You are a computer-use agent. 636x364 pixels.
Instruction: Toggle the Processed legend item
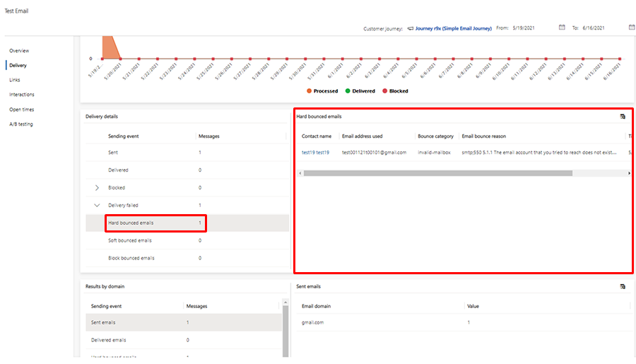(322, 91)
